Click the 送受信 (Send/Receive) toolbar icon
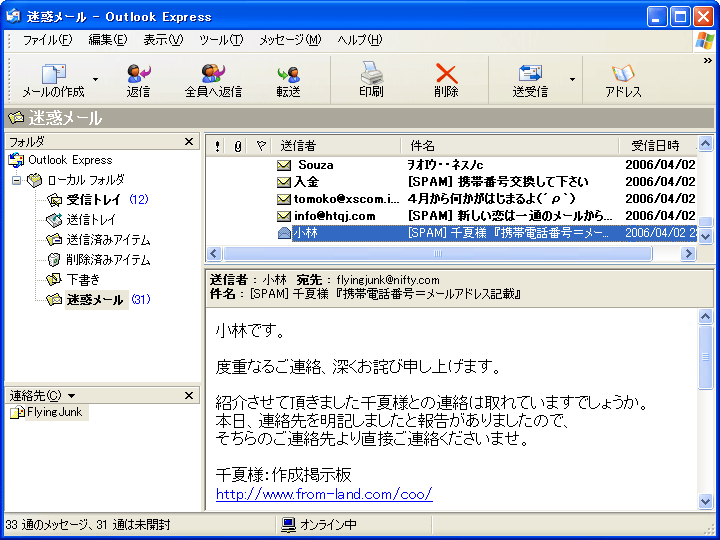 (530, 73)
